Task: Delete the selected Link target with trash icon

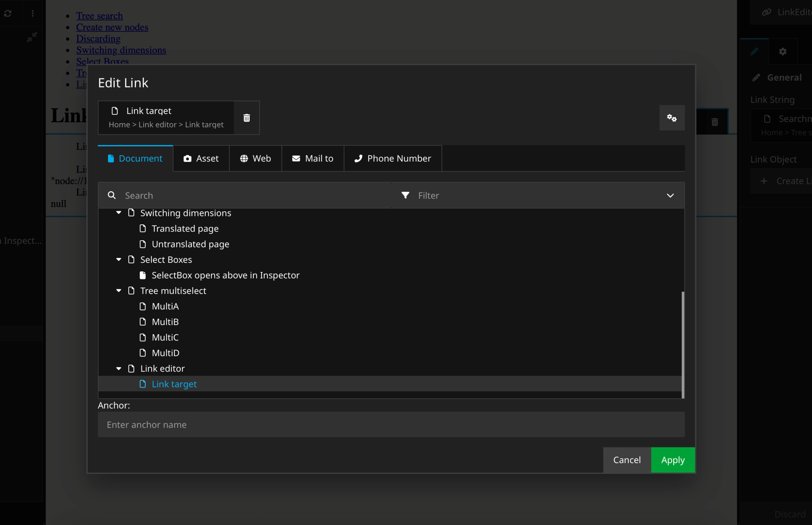Action: click(246, 118)
